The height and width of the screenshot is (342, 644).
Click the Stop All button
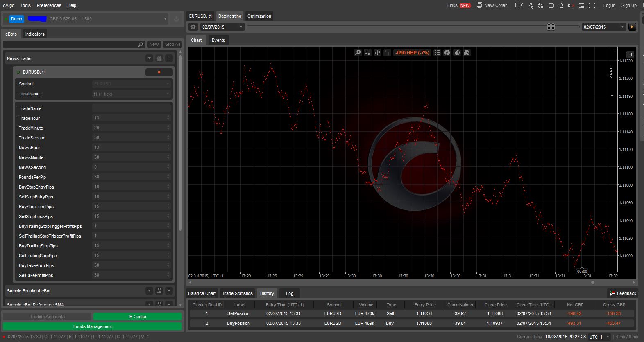[172, 44]
